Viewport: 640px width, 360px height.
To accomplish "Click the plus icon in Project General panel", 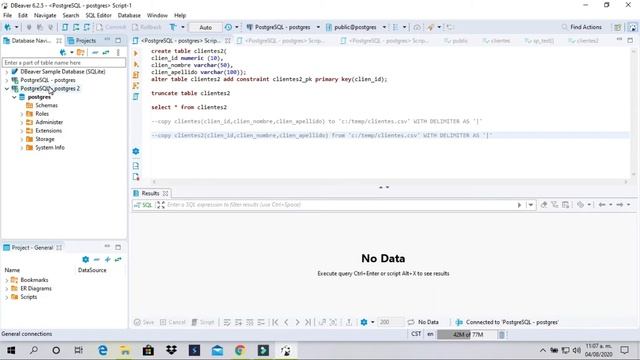I will 107,259.
